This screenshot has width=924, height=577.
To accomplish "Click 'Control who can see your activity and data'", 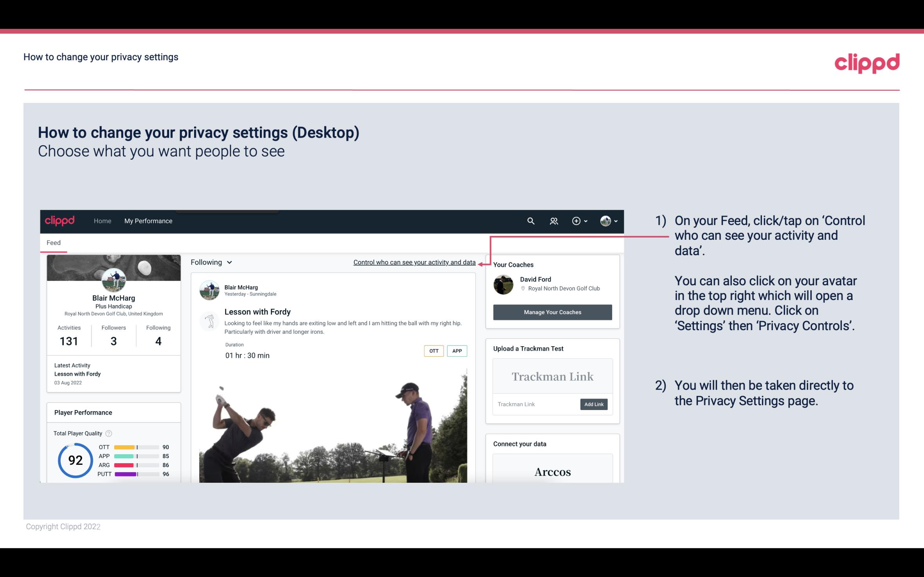I will tap(414, 262).
